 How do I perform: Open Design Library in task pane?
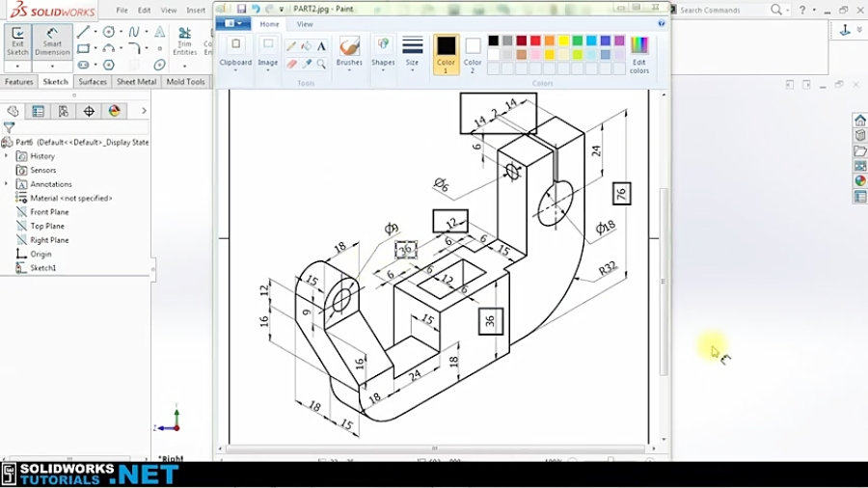point(859,136)
